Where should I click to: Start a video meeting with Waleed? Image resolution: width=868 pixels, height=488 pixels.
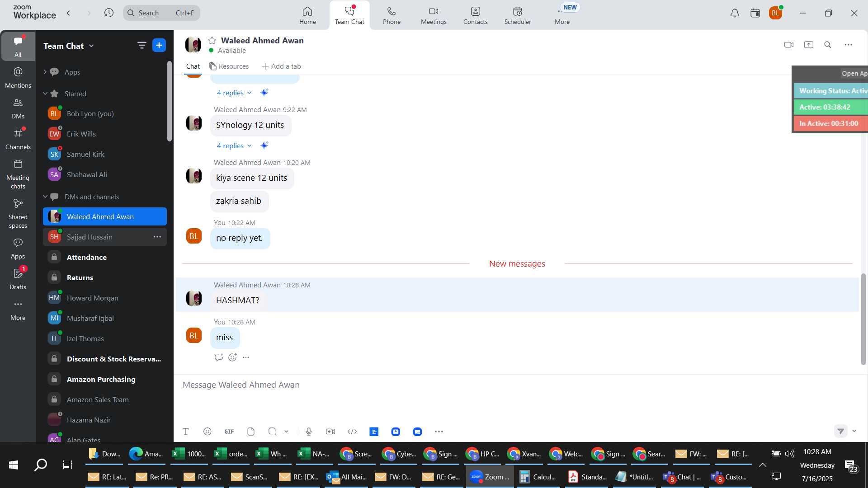tap(789, 45)
